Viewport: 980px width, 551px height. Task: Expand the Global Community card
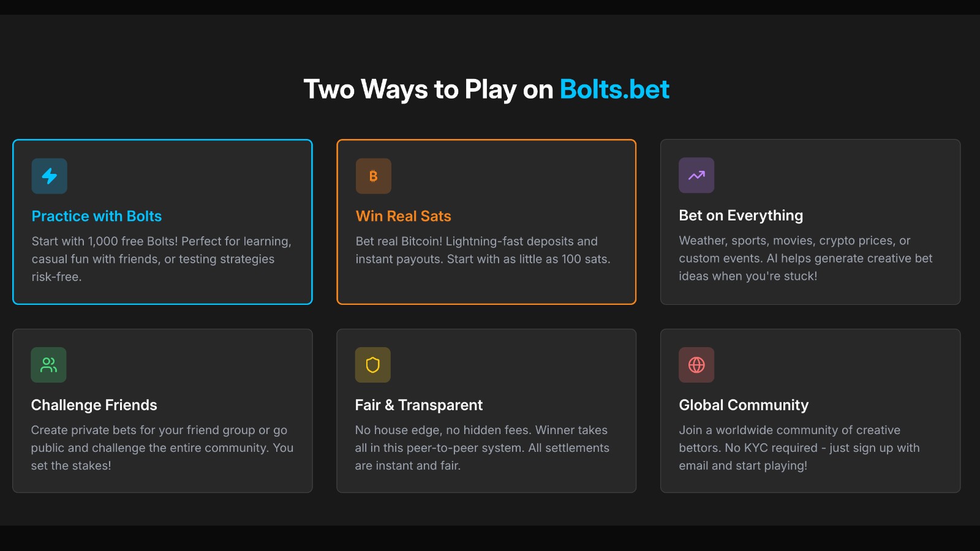[810, 410]
